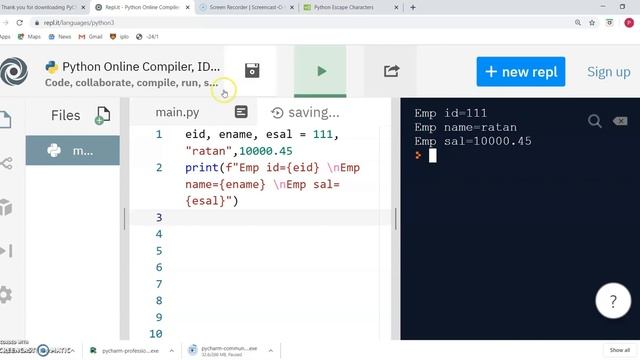
Task: Open a new browser tab
Action: coord(413,7)
